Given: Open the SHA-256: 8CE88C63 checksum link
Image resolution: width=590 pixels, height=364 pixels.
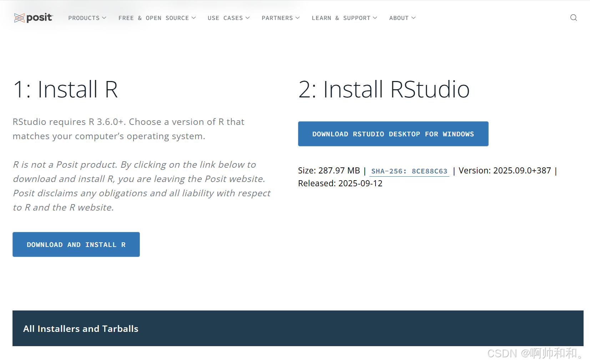Looking at the screenshot, I should pyautogui.click(x=409, y=171).
